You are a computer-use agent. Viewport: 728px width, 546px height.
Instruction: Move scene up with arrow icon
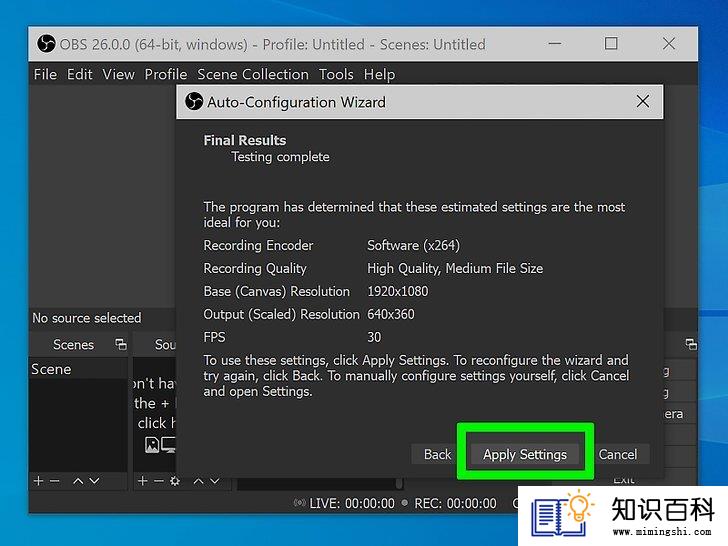point(78,481)
